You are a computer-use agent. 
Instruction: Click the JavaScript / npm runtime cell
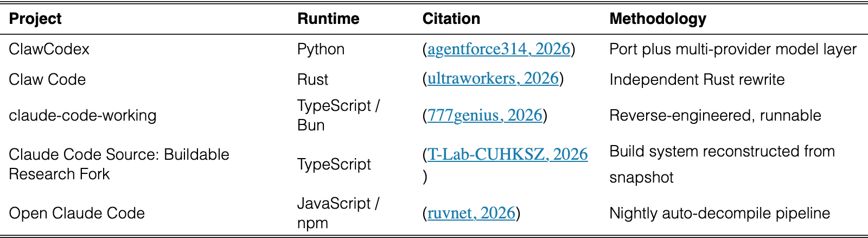339,213
